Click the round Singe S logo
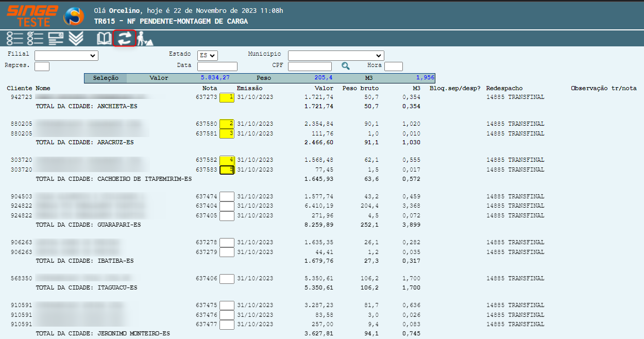This screenshot has width=644, height=339. pyautogui.click(x=73, y=16)
